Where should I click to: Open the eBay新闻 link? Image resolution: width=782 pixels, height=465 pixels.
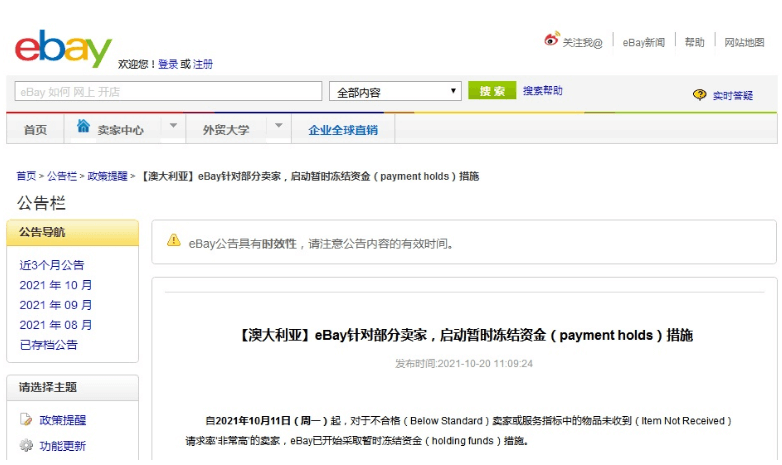(643, 43)
